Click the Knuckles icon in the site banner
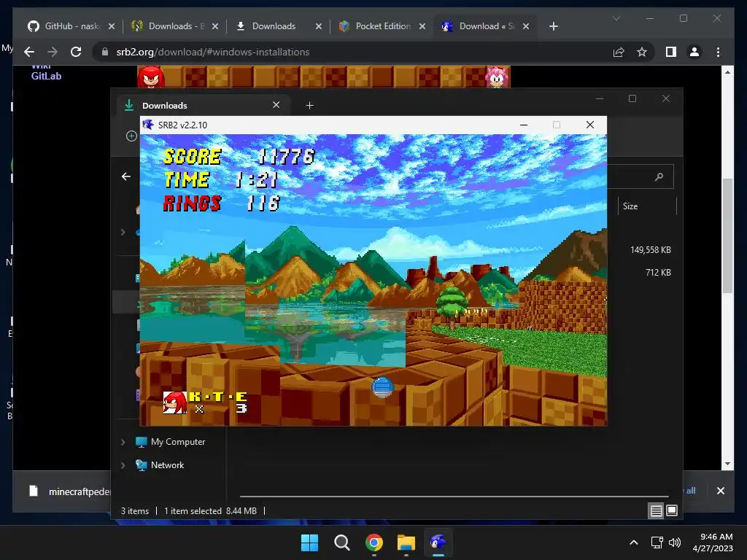The width and height of the screenshot is (747, 560). click(150, 77)
